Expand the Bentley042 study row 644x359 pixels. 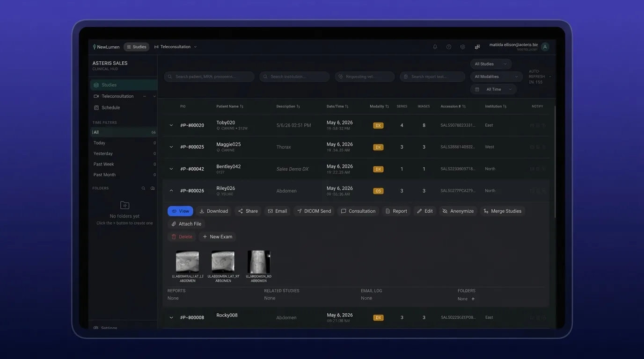point(171,169)
